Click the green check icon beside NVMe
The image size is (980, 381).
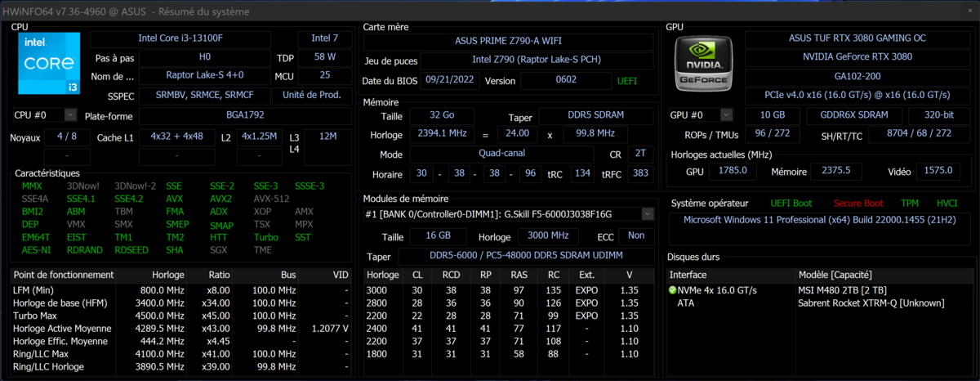673,290
